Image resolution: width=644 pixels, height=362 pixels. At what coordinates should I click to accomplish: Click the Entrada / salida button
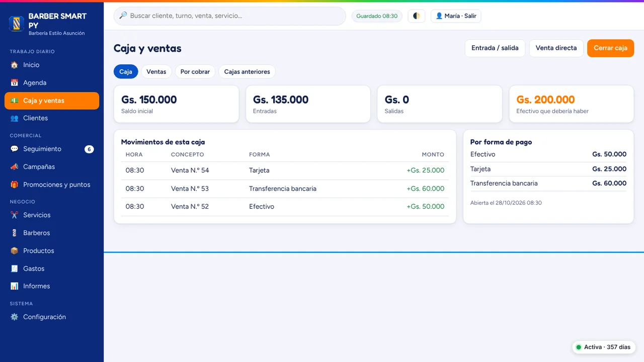(x=495, y=48)
